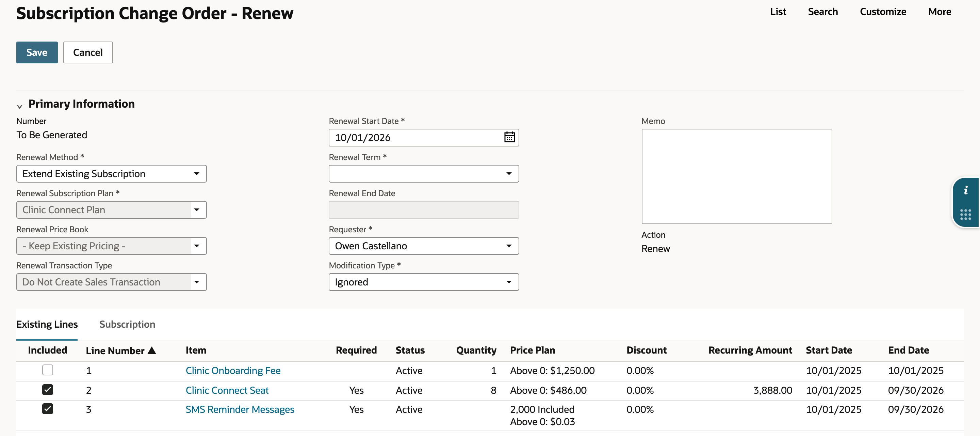Viewport: 980px width, 436px height.
Task: Open the Requester dropdown showing Owen Castellano
Action: tap(424, 246)
